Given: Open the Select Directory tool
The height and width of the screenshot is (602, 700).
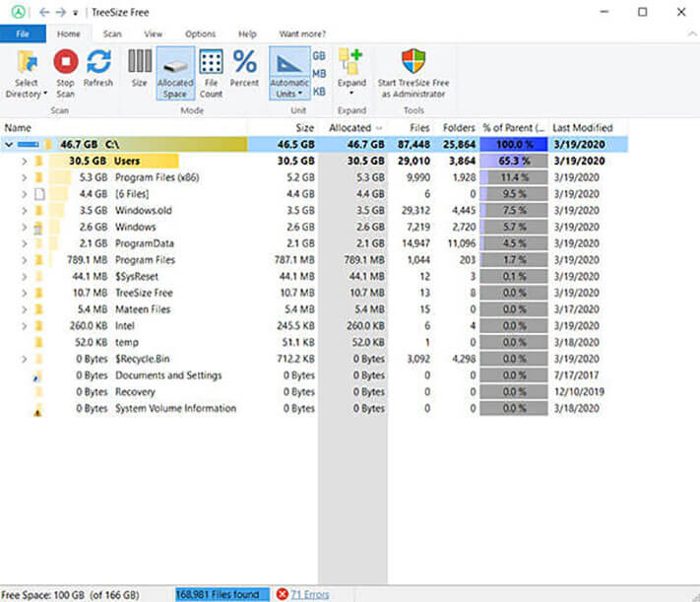Looking at the screenshot, I should [x=27, y=74].
